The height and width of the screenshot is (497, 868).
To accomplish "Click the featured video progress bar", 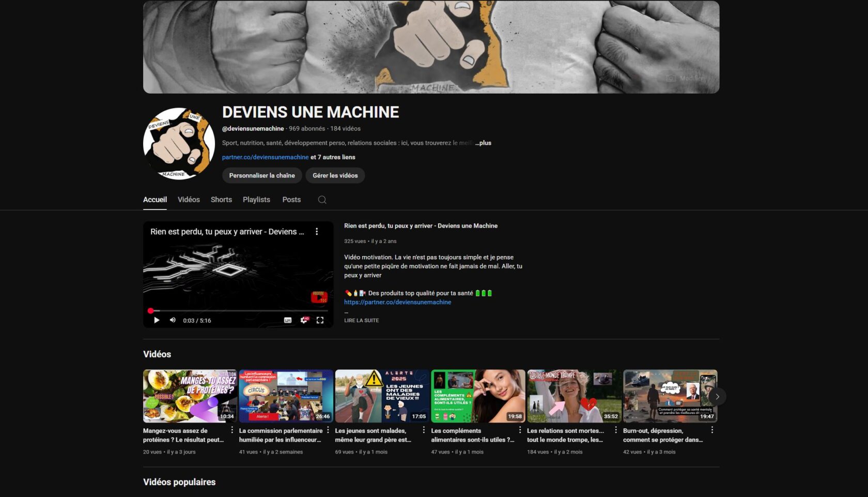I will [238, 311].
